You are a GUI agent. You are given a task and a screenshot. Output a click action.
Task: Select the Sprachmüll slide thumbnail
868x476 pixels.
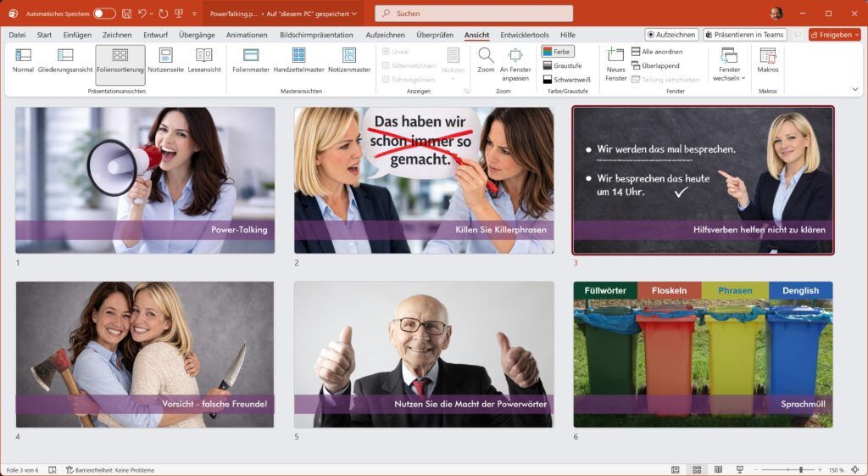[703, 354]
